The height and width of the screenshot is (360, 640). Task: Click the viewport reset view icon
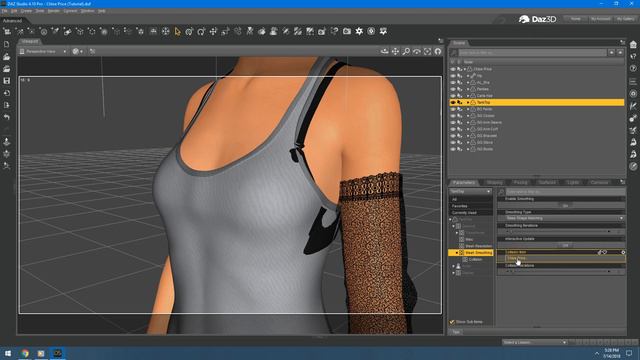coord(438,51)
